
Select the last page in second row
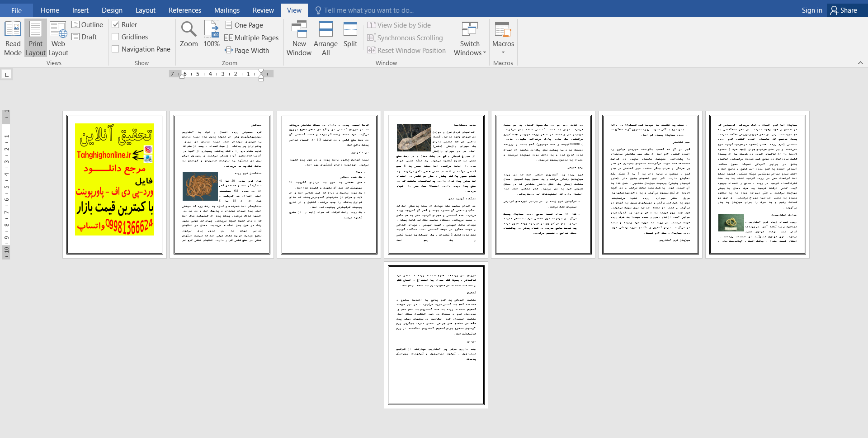(x=436, y=335)
